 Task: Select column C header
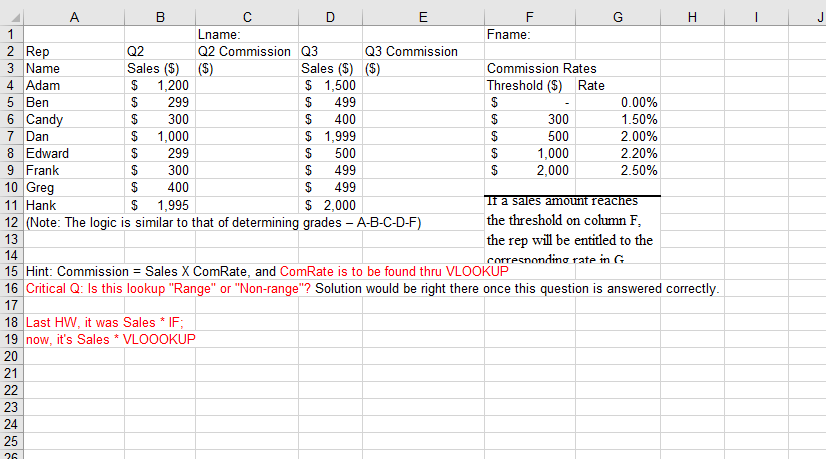click(x=247, y=17)
